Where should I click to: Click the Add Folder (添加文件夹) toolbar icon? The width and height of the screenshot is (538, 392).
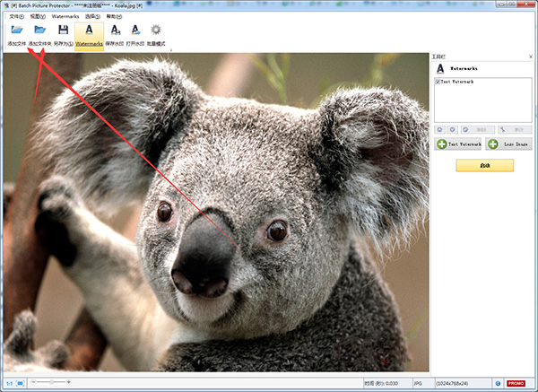tap(39, 31)
